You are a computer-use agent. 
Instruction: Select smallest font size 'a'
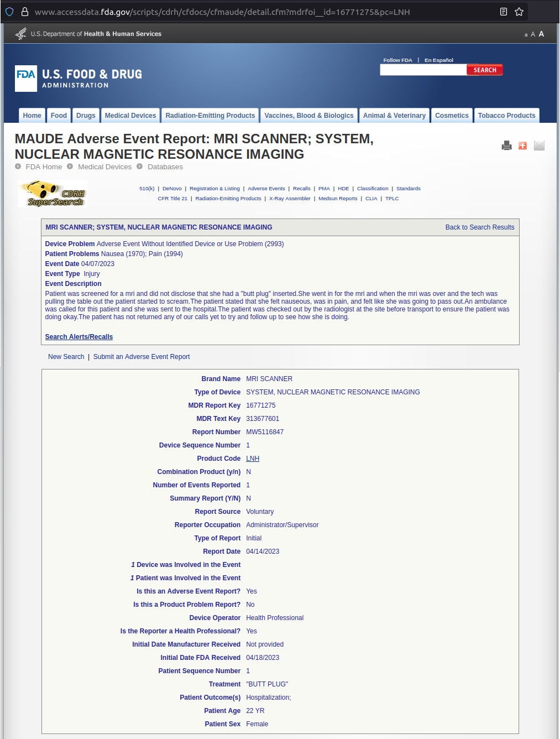[x=526, y=35]
